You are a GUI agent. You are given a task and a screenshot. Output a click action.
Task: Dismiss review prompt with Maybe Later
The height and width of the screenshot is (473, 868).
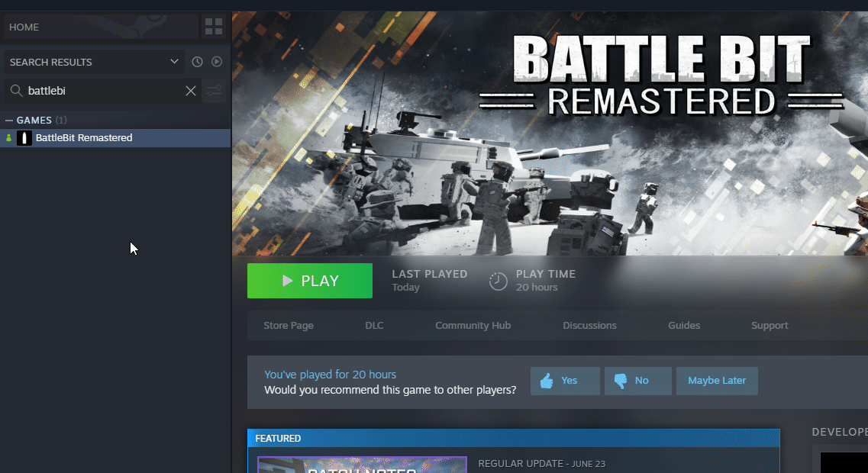tap(717, 381)
